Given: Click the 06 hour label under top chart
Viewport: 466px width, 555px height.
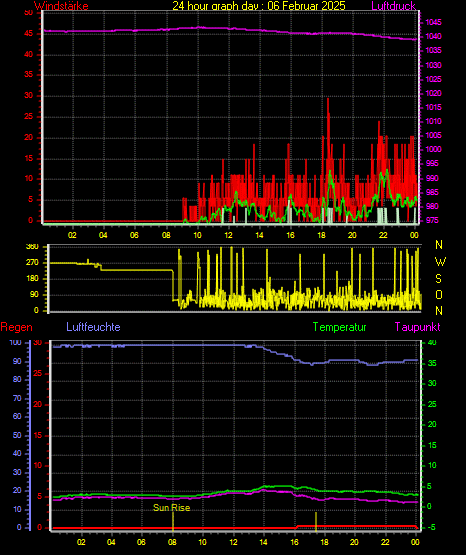Looking at the screenshot, I should pos(134,235).
